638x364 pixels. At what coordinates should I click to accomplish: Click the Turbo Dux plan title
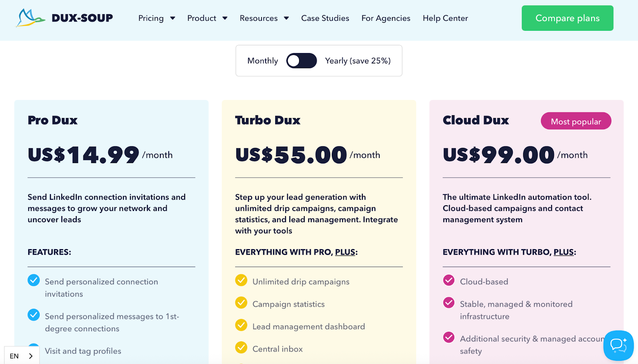click(x=268, y=120)
